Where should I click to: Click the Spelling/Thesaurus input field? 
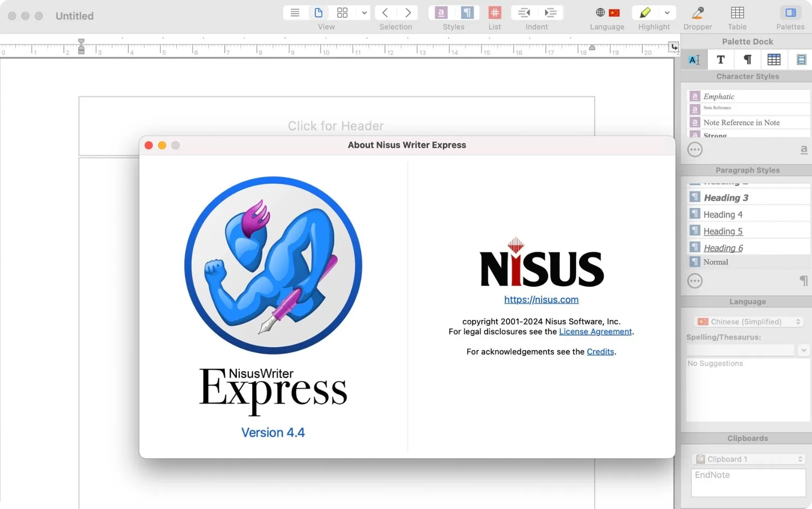coord(740,350)
